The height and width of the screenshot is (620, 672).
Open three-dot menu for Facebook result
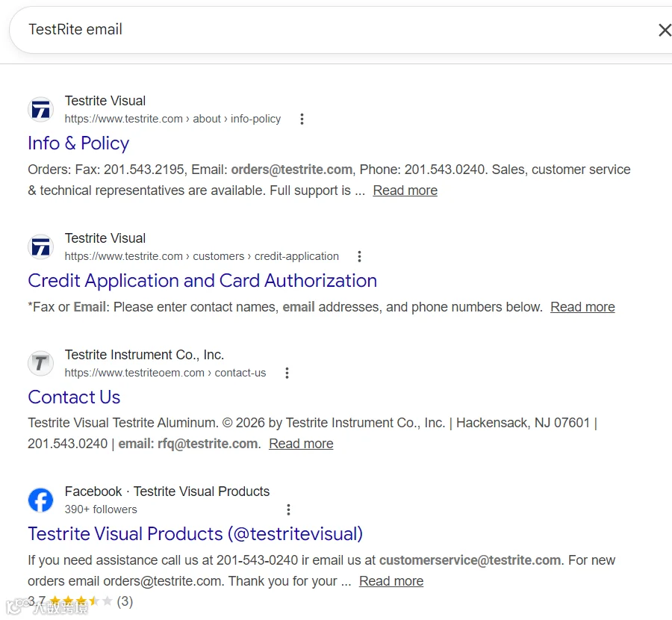[x=288, y=509]
